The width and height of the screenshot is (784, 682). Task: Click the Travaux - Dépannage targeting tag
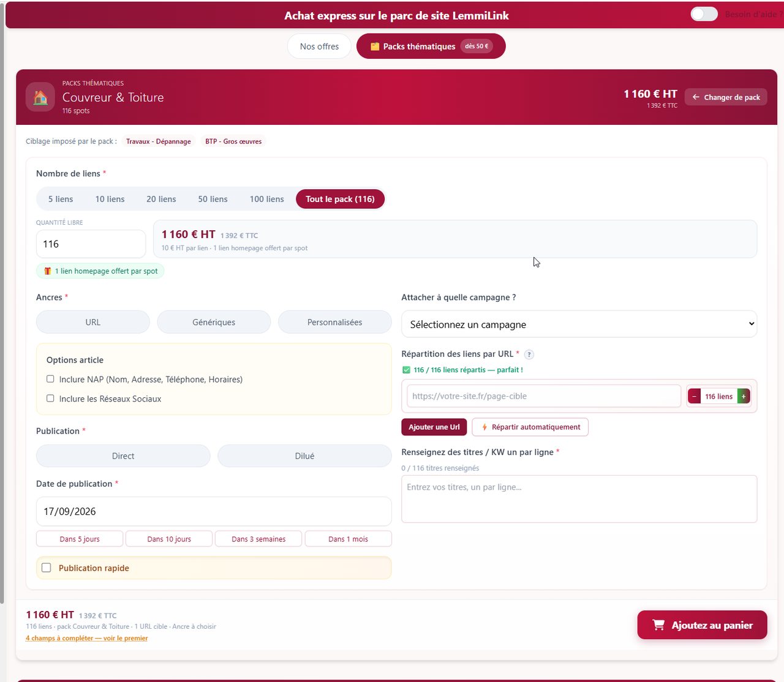[158, 141]
